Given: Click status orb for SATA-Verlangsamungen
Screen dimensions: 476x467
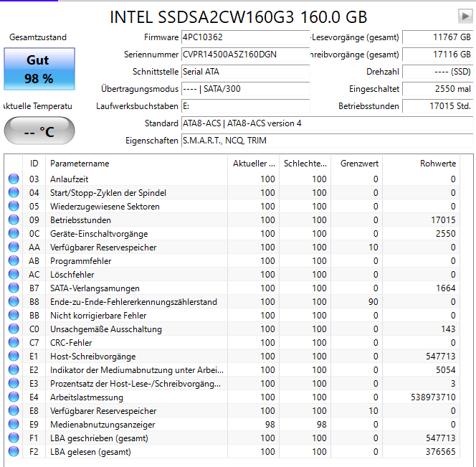Looking at the screenshot, I should click(x=14, y=288).
